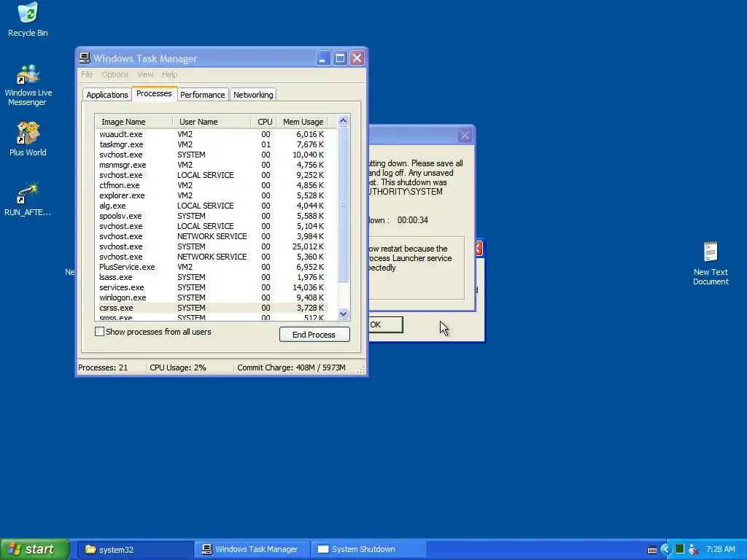The width and height of the screenshot is (747, 560).
Task: Select the smss.exe process
Action: point(213,317)
